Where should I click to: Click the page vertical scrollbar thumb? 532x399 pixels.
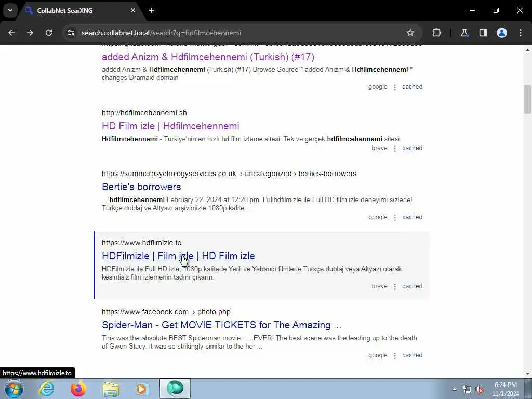pyautogui.click(x=527, y=99)
